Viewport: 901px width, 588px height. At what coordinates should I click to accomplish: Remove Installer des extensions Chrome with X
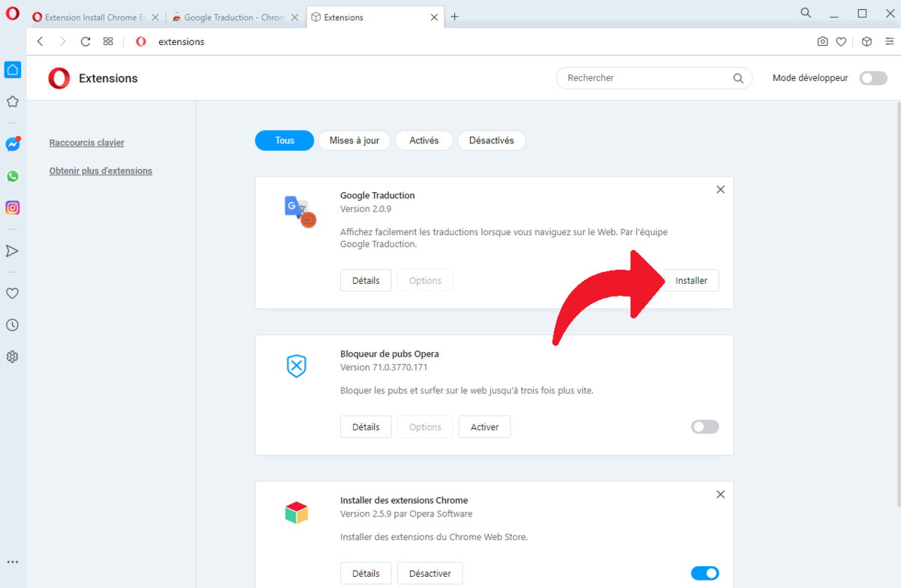(x=720, y=494)
